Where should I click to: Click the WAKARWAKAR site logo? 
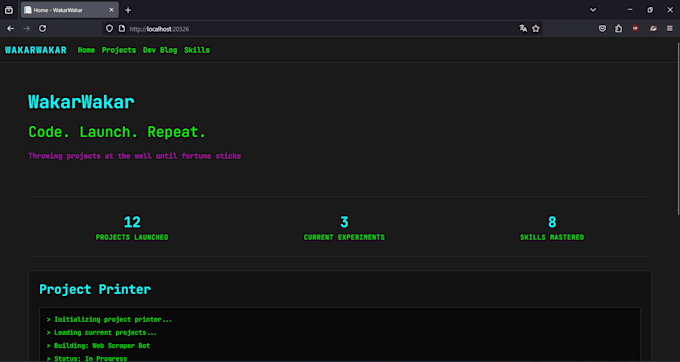pos(36,50)
